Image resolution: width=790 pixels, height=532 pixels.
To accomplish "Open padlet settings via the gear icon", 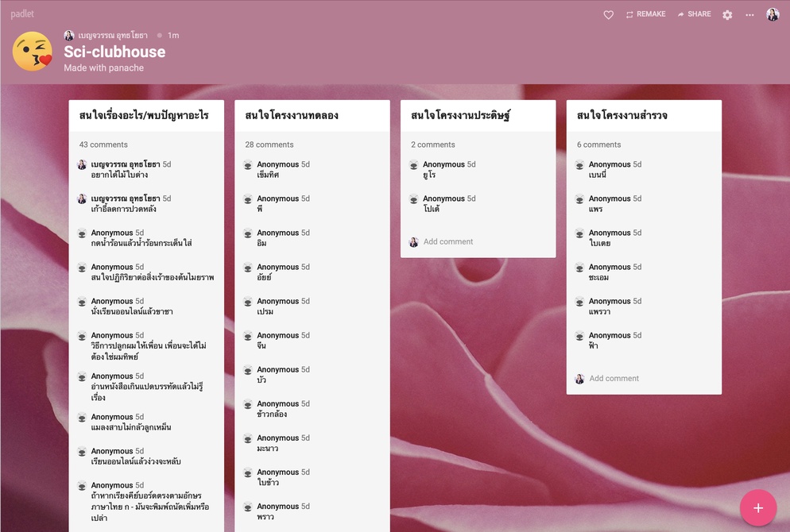I will click(x=727, y=14).
